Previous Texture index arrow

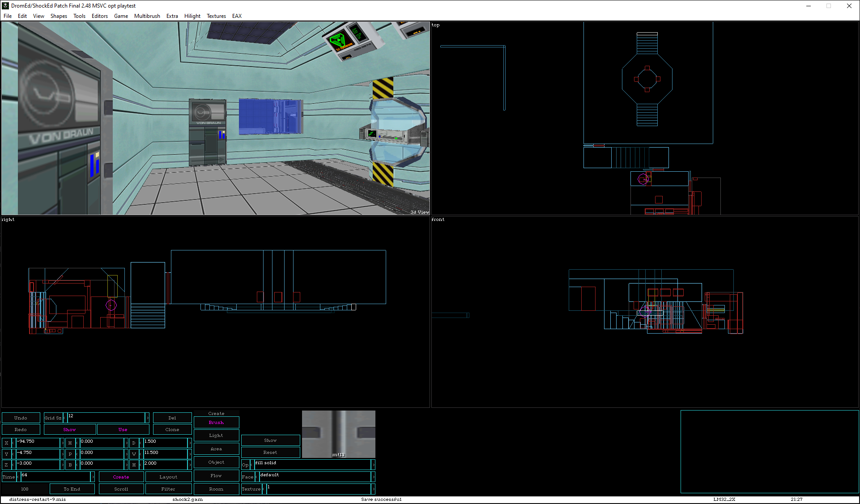click(264, 489)
